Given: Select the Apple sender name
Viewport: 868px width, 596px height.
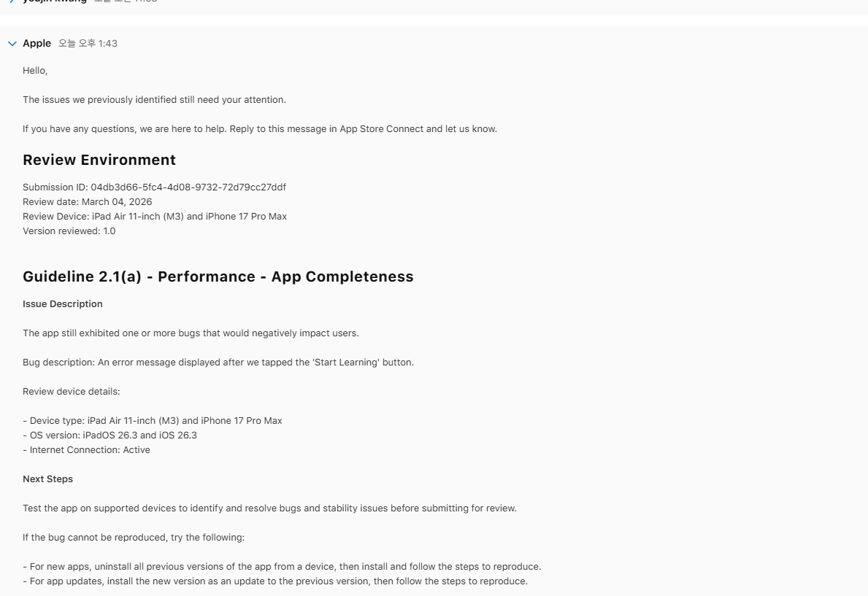Looking at the screenshot, I should (x=37, y=43).
